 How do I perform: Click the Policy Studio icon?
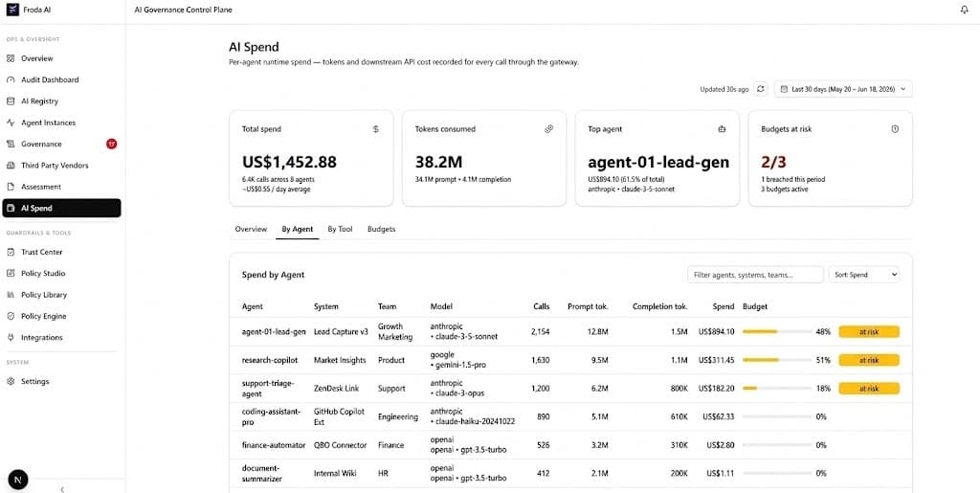pyautogui.click(x=10, y=273)
